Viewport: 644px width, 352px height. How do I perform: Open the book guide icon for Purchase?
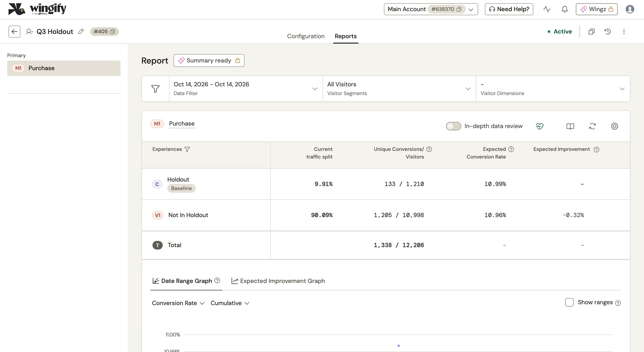coord(570,126)
